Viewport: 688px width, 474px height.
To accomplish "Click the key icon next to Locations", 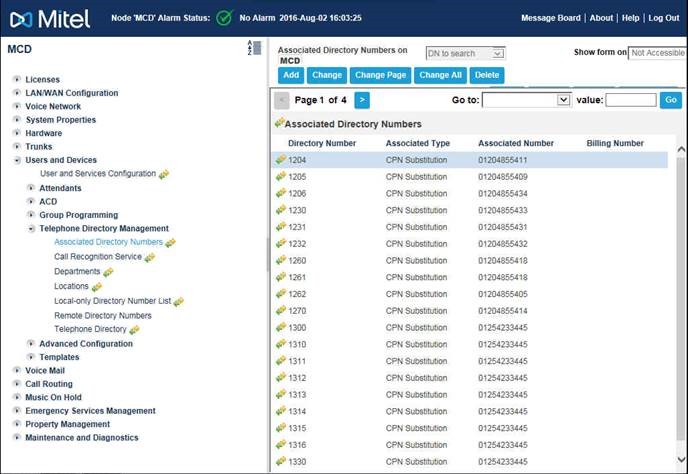I will (x=97, y=287).
